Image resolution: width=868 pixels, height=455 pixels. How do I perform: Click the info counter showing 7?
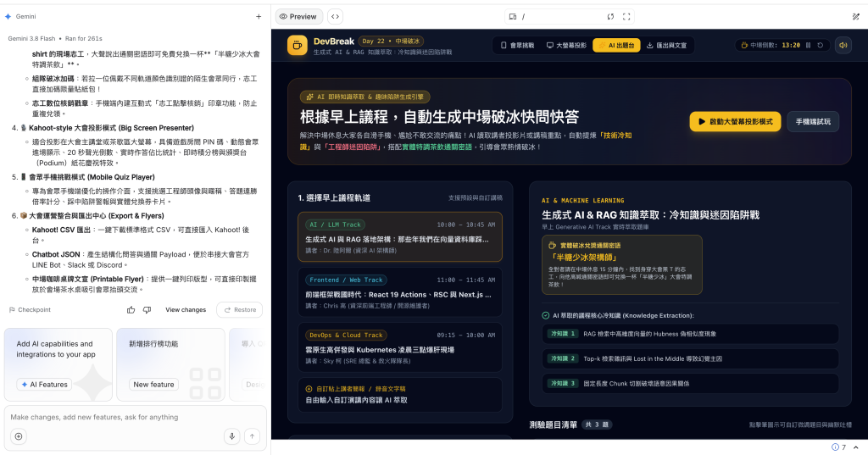[838, 447]
